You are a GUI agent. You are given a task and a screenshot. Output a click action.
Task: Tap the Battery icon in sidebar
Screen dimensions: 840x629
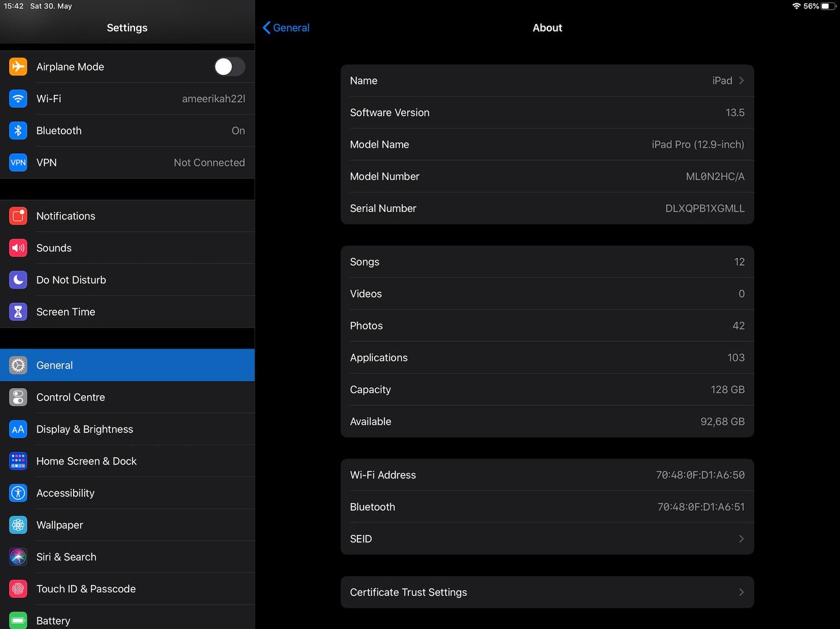tap(18, 621)
